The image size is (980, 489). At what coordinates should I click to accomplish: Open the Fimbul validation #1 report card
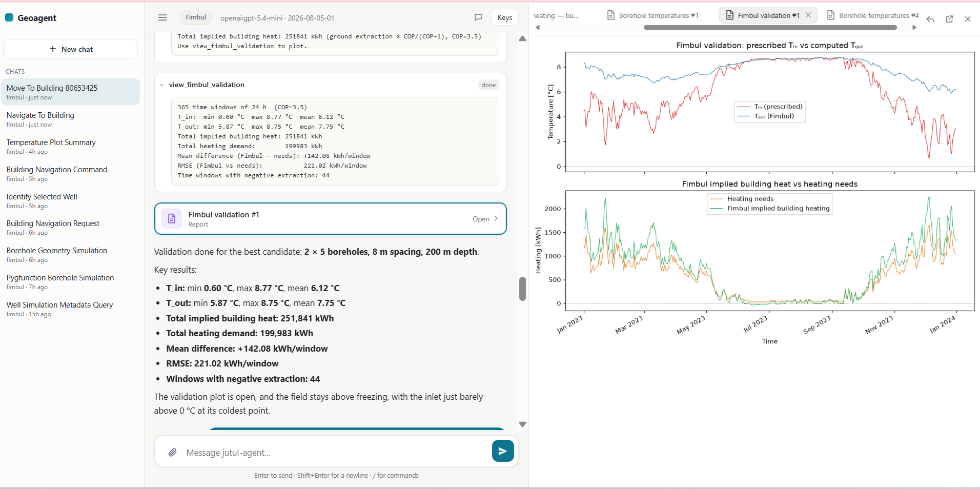click(x=331, y=219)
